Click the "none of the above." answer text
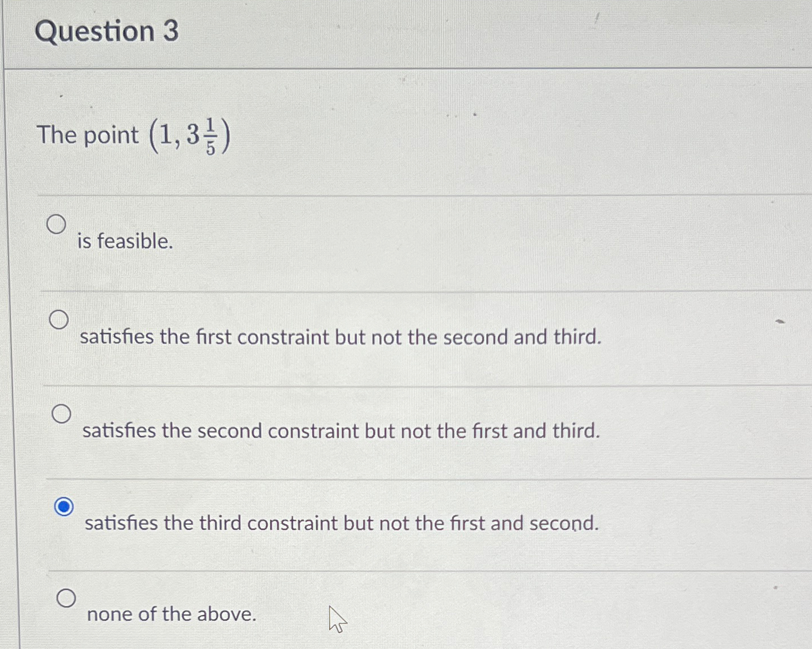The height and width of the screenshot is (649, 812). coord(171,615)
